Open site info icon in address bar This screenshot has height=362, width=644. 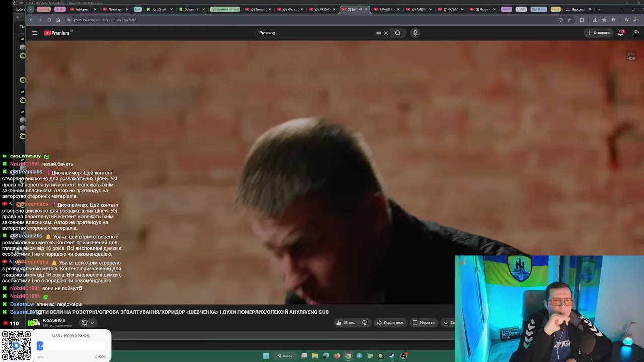(x=69, y=20)
